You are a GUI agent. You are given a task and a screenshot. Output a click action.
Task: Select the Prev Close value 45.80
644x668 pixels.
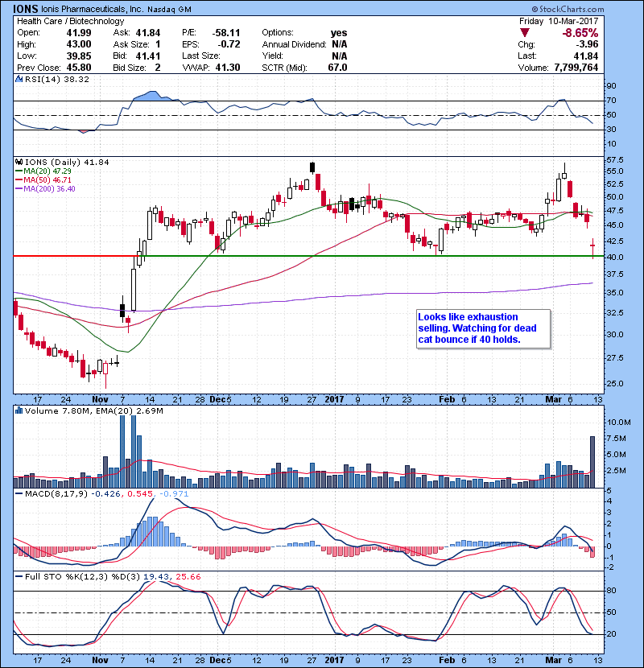click(x=79, y=68)
